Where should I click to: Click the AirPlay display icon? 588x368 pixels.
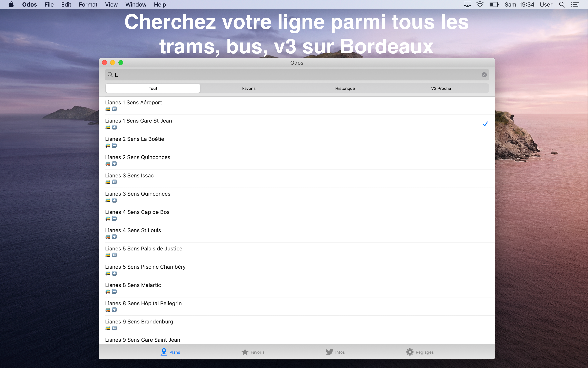point(467,5)
